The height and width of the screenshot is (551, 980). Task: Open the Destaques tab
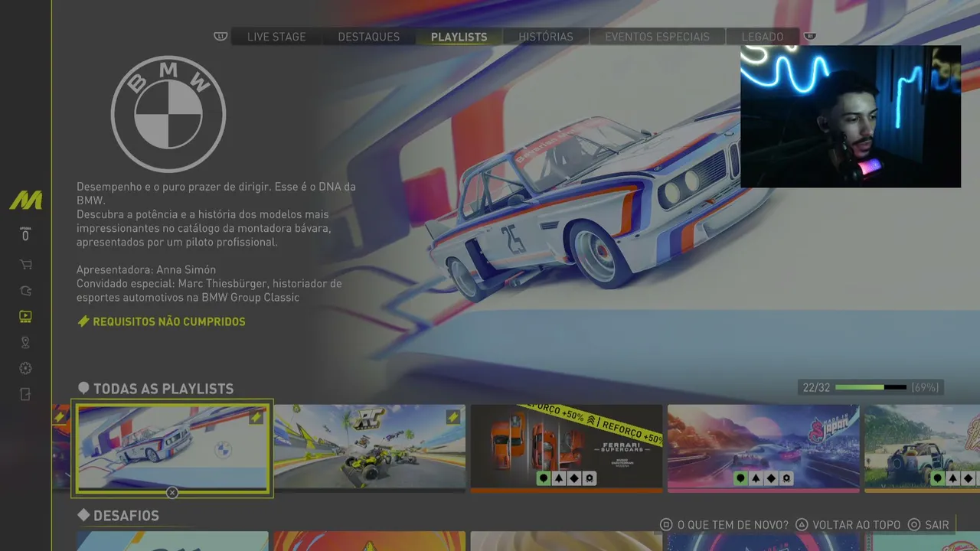click(369, 37)
